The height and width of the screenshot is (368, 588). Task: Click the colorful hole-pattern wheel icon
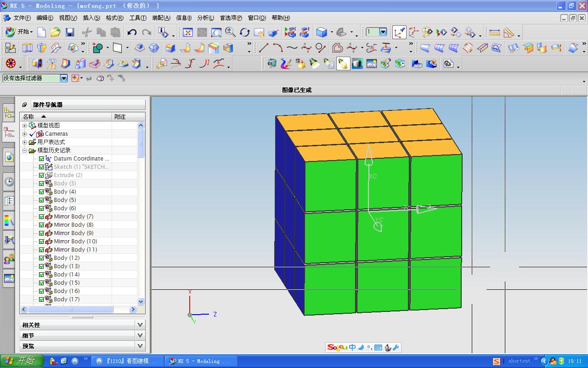pyautogui.click(x=11, y=63)
